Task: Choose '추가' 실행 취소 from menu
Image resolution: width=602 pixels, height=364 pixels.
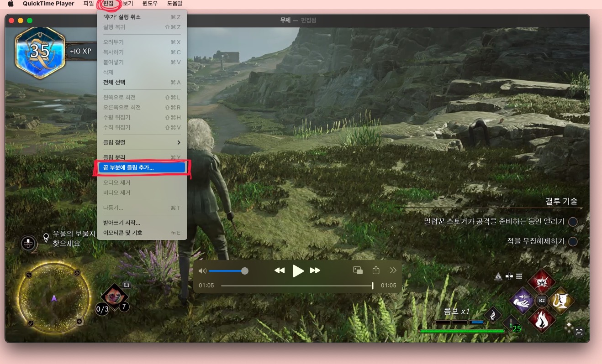Action: [x=142, y=17]
